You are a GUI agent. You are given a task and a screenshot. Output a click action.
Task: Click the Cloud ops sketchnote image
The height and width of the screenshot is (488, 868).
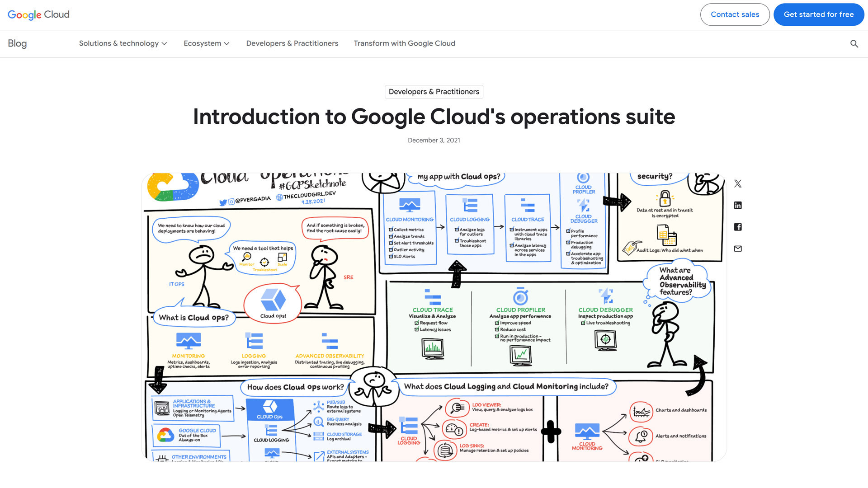[434, 317]
